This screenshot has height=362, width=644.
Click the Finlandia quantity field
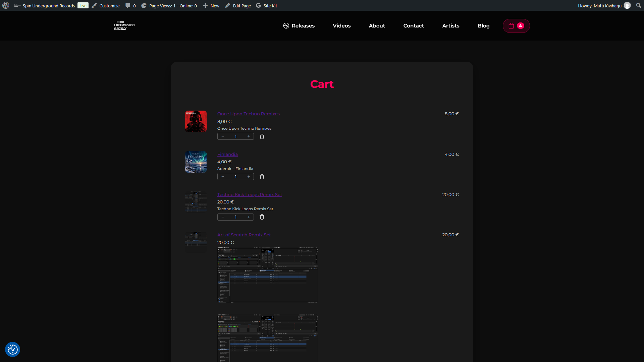235,177
